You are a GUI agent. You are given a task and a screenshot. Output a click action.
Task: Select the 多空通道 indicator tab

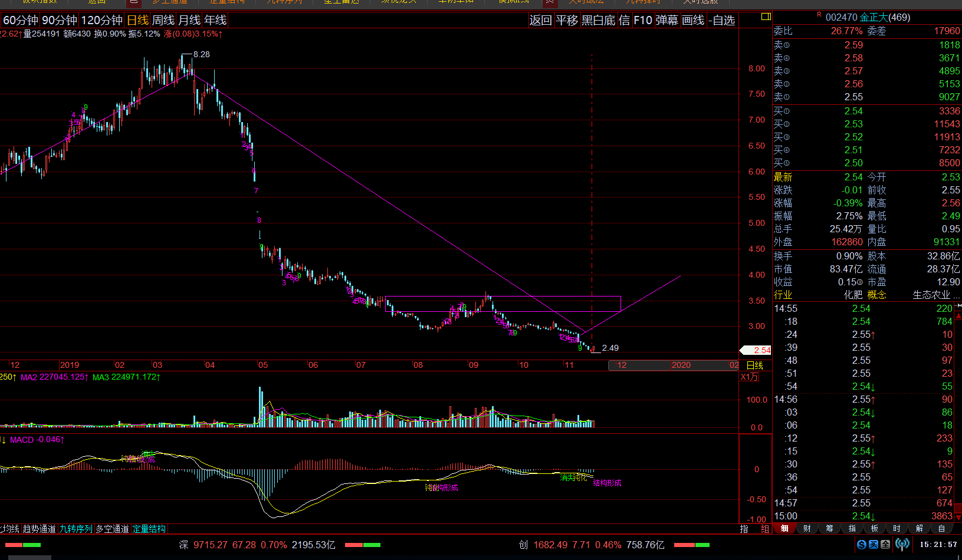point(113,529)
